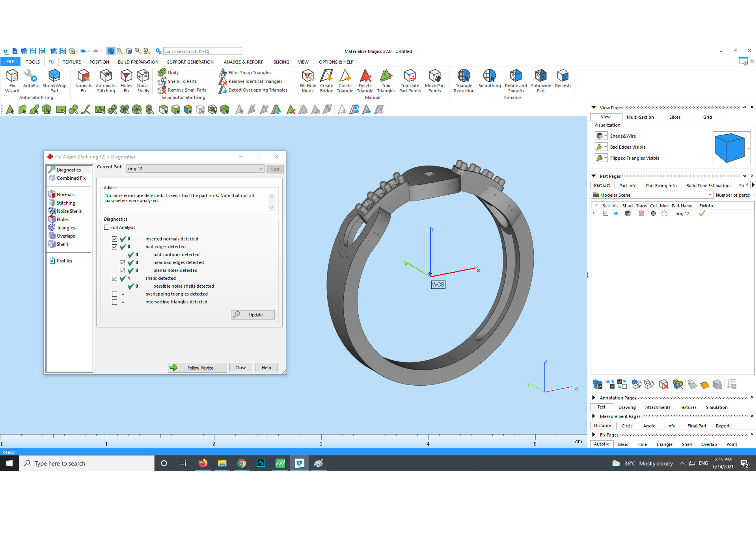This screenshot has height=534, width=756.
Task: Open Modeler Scene dropdown
Action: click(652, 195)
